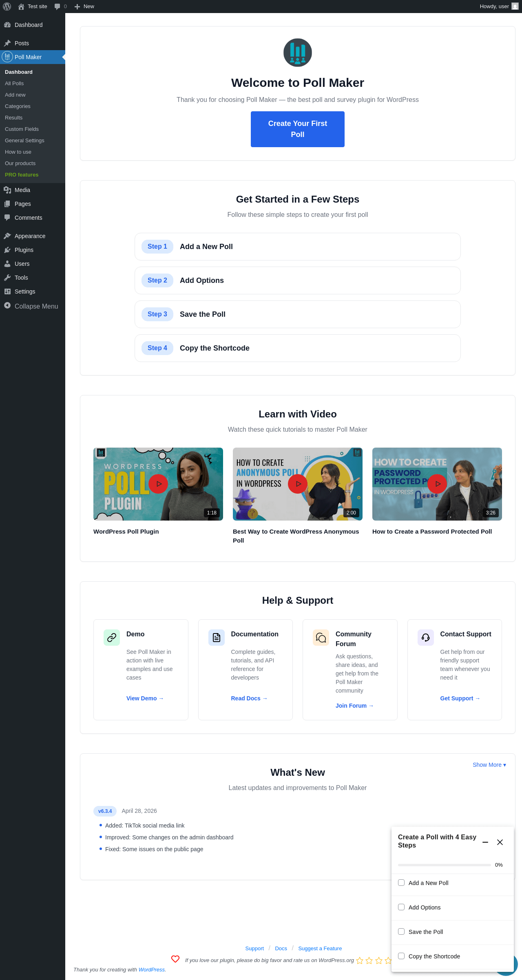Screen dimensions: 522x980
Task: Check the Copy the Shortcode checkbox
Action: [x=401, y=956]
